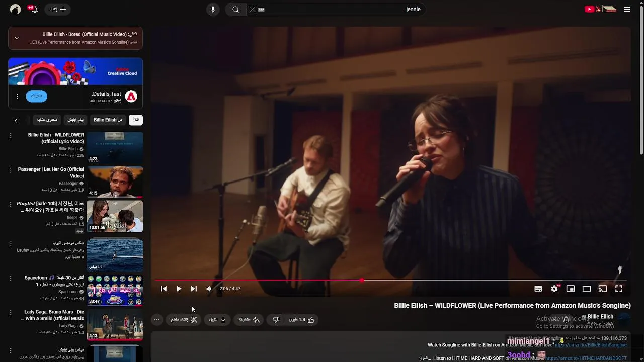644x362 pixels.
Task: Click the Passenger Let Her Go video title
Action: [51, 172]
